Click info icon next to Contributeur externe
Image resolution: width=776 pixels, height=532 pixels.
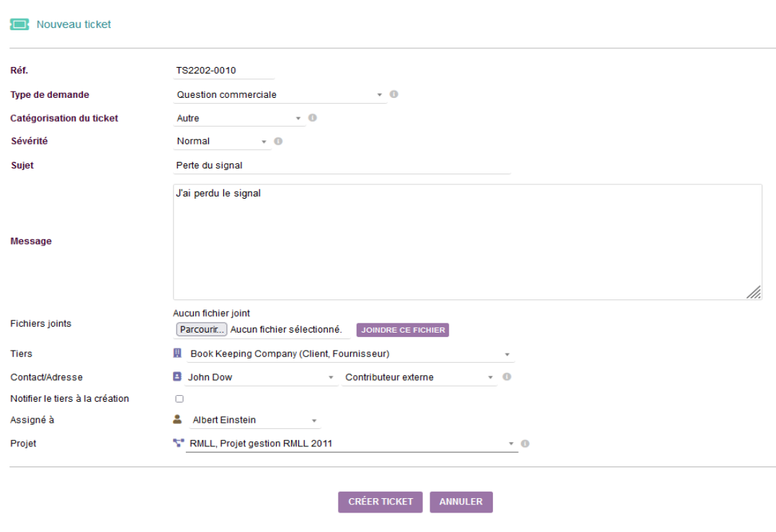tap(507, 377)
